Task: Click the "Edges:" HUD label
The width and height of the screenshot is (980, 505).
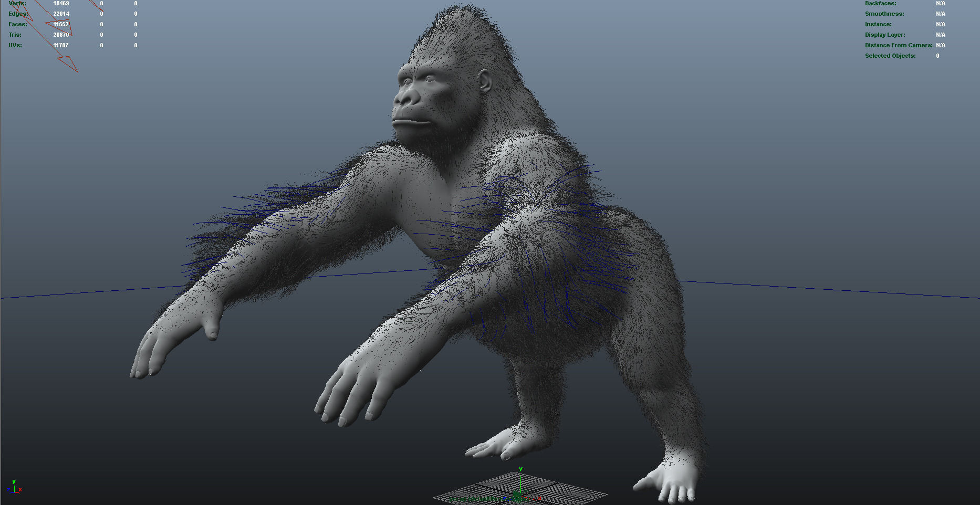Action: 18,14
